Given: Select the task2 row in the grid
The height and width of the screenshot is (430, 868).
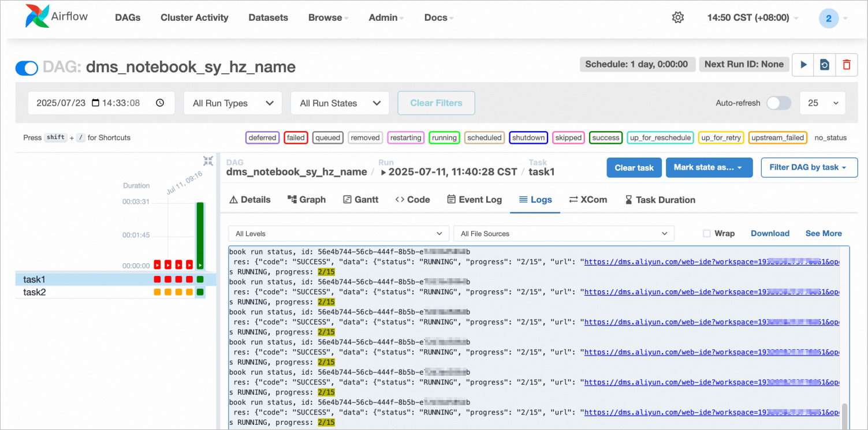Looking at the screenshot, I should pos(116,292).
